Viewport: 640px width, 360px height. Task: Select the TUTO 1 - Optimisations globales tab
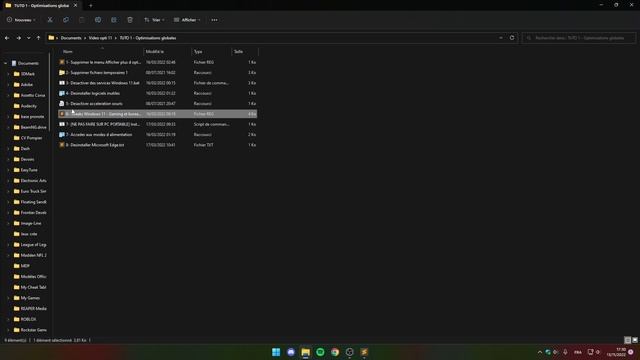41,5
